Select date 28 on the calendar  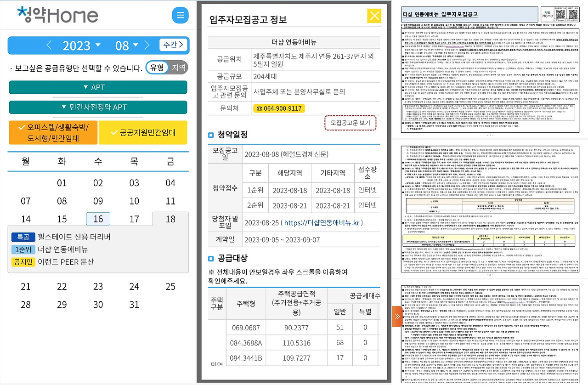pos(26,305)
